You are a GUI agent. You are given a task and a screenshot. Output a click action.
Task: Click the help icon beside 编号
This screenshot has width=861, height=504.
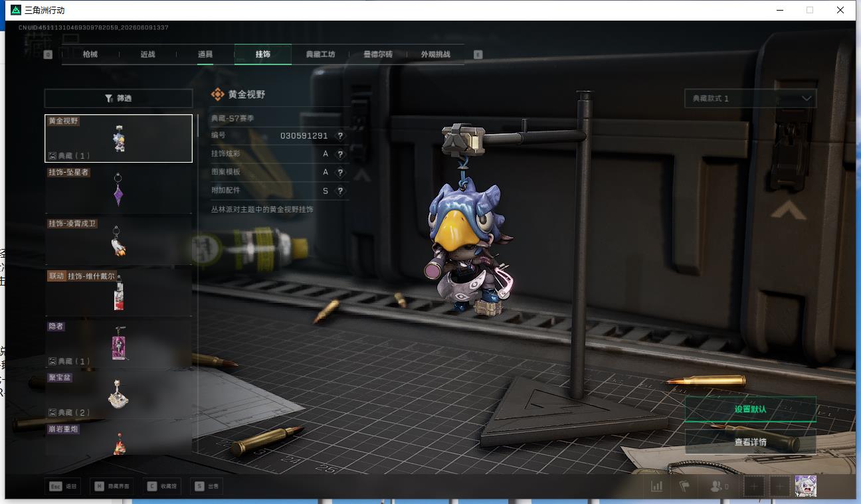pos(340,135)
